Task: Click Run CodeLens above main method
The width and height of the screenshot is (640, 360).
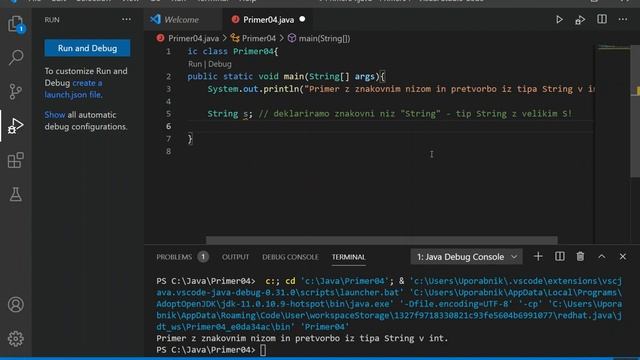Action: [x=195, y=64]
